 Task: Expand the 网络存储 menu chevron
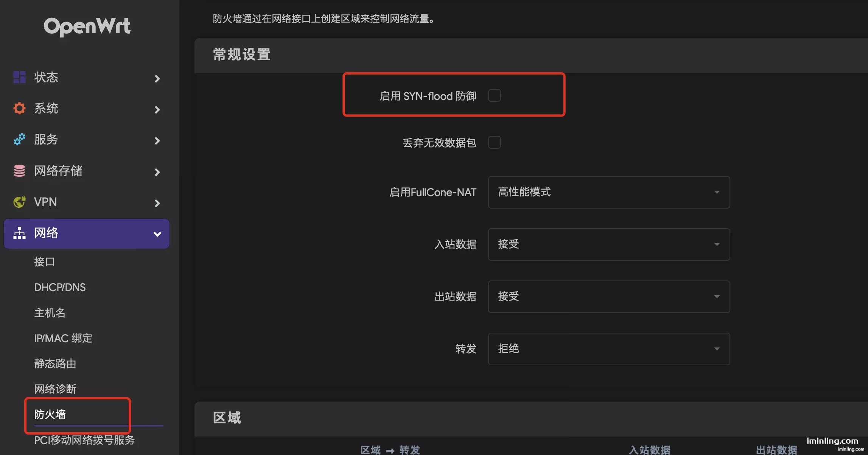pyautogui.click(x=157, y=172)
